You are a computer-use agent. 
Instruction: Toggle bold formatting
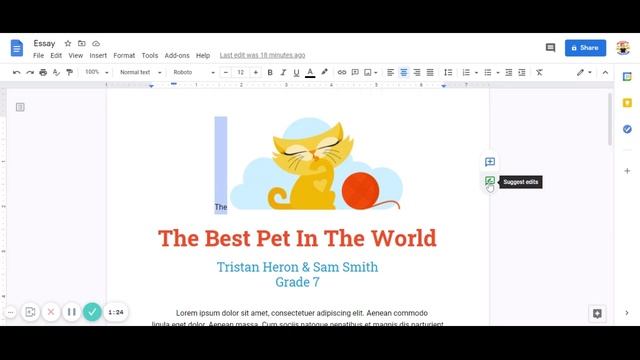pyautogui.click(x=270, y=72)
